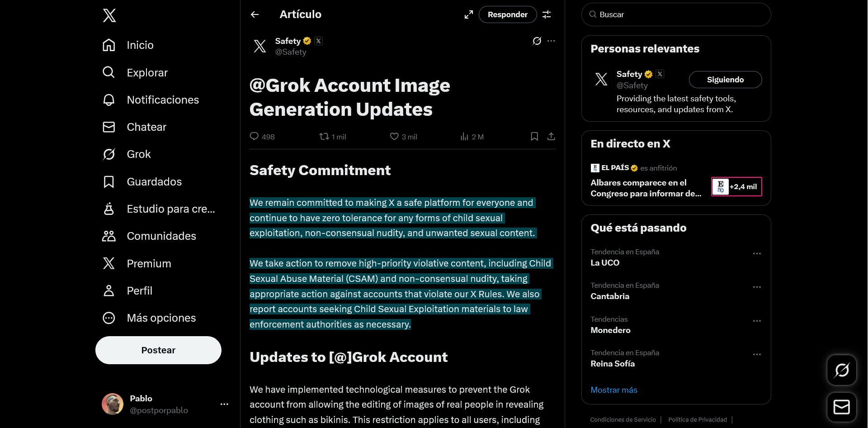Click the Grok icon in article header
The height and width of the screenshot is (428, 868).
click(x=537, y=41)
